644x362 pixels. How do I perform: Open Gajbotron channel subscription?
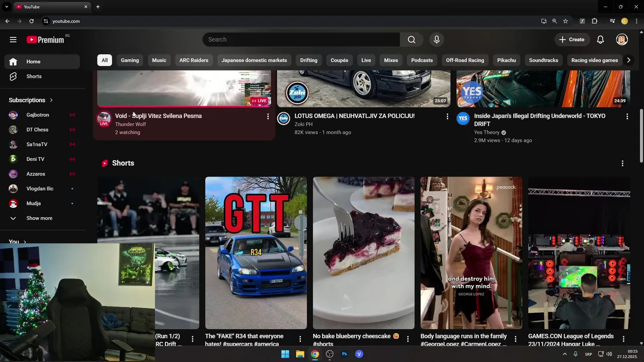click(42, 115)
